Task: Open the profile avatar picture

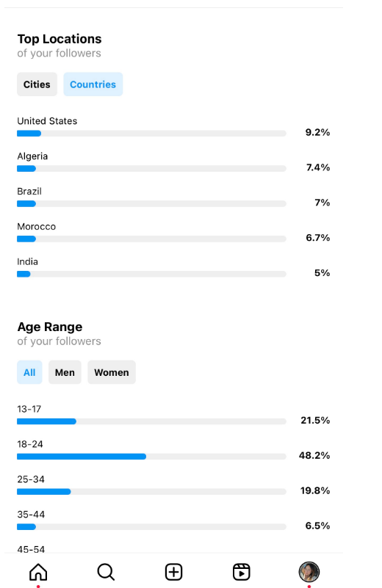Action: (309, 572)
